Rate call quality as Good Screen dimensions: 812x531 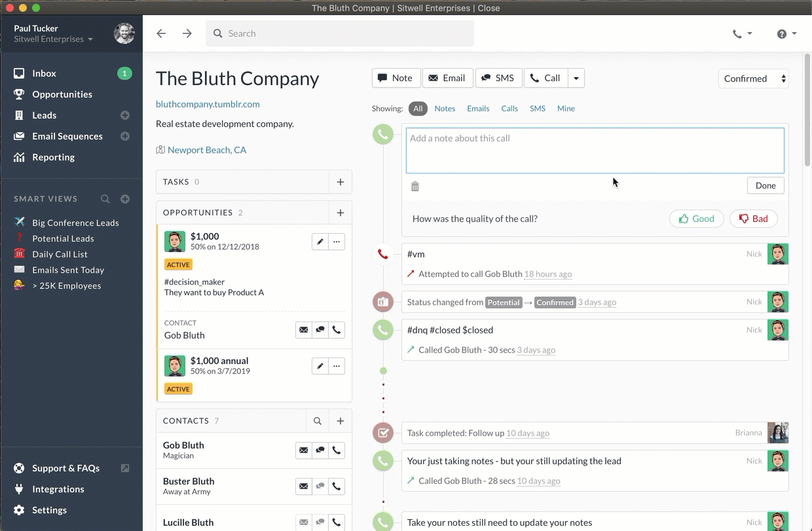pos(697,219)
